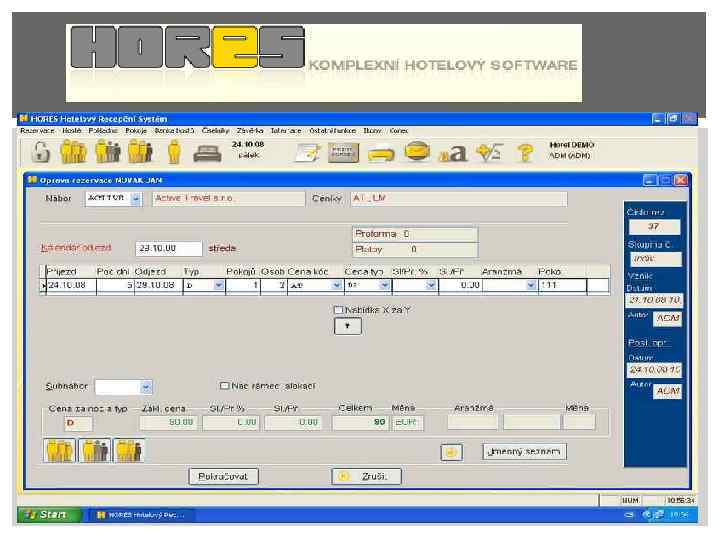
Task: Open the Cena typ dropdown in reservation row
Action: pyautogui.click(x=384, y=285)
